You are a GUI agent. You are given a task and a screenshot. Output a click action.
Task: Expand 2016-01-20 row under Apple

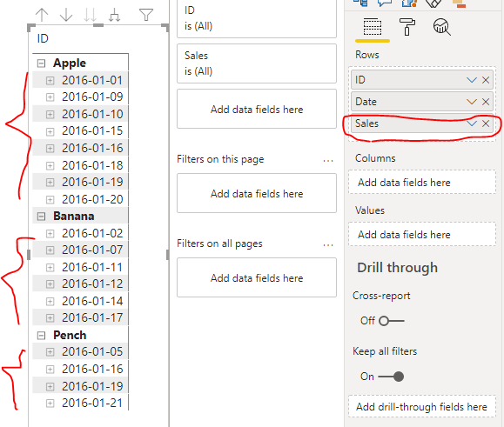(50, 200)
